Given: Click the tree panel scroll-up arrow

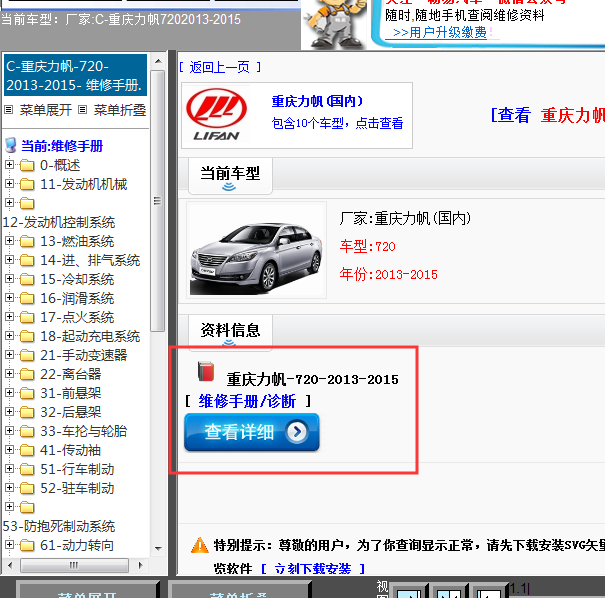Looking at the screenshot, I should (x=158, y=61).
